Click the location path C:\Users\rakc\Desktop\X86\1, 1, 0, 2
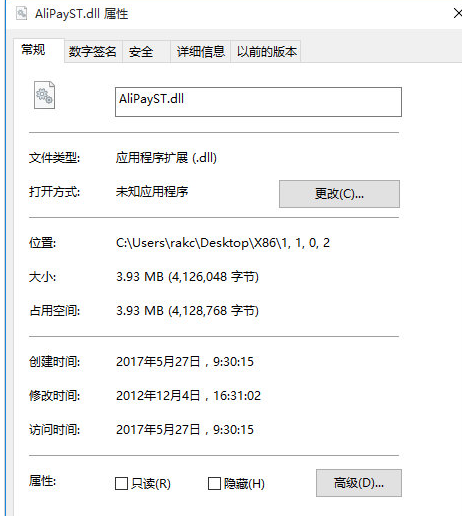The width and height of the screenshot is (462, 516). (x=223, y=243)
